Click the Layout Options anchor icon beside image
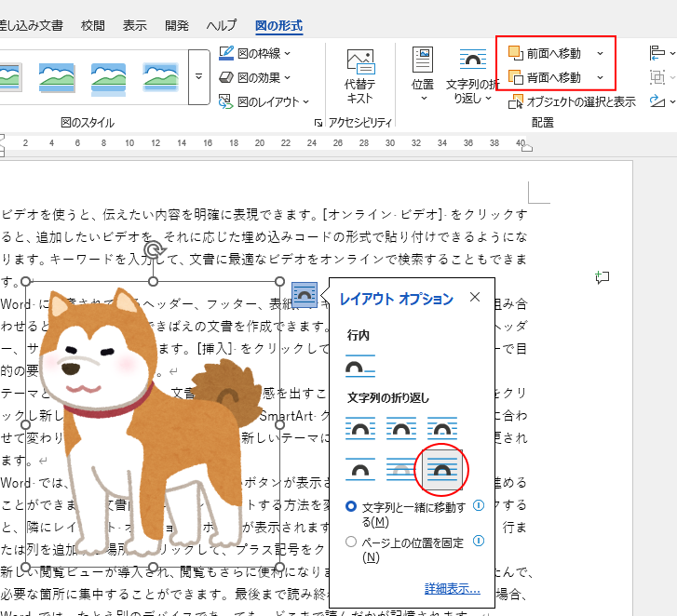The height and width of the screenshot is (616, 677). (305, 293)
